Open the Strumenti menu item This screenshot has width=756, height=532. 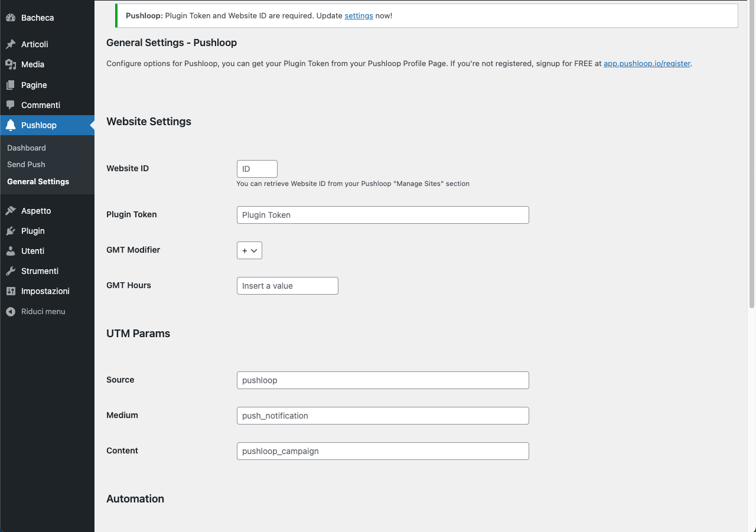pos(47,271)
